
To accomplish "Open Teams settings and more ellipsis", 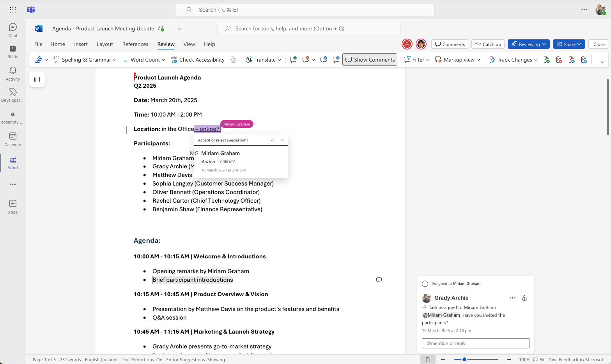I will (584, 10).
